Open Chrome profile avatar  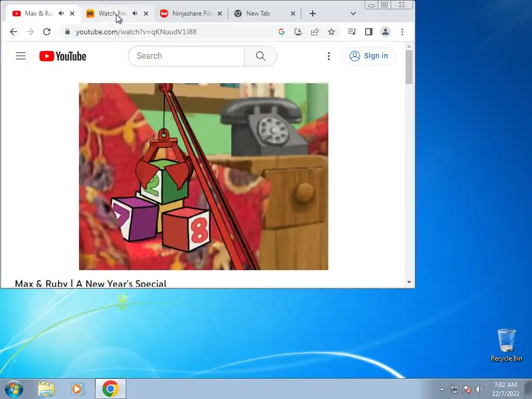[385, 32]
